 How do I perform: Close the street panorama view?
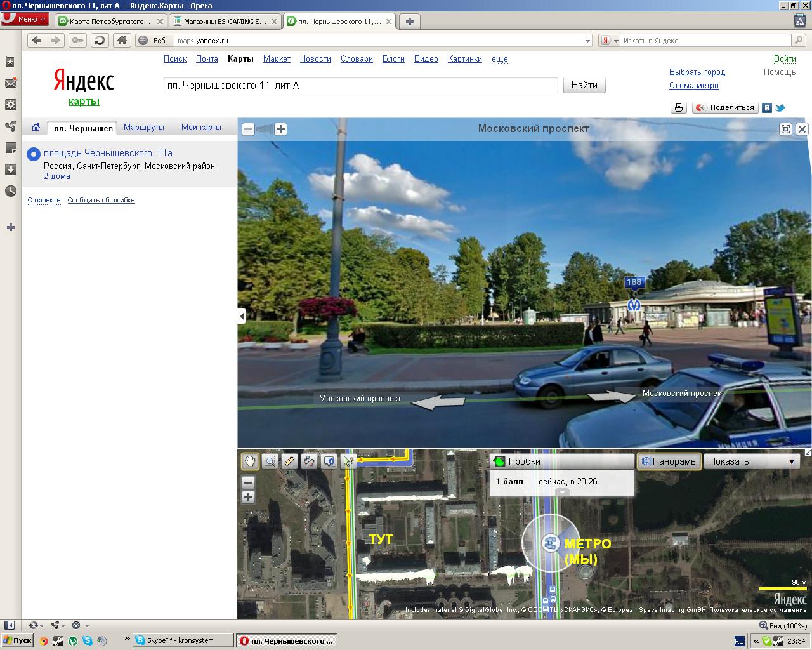(802, 129)
